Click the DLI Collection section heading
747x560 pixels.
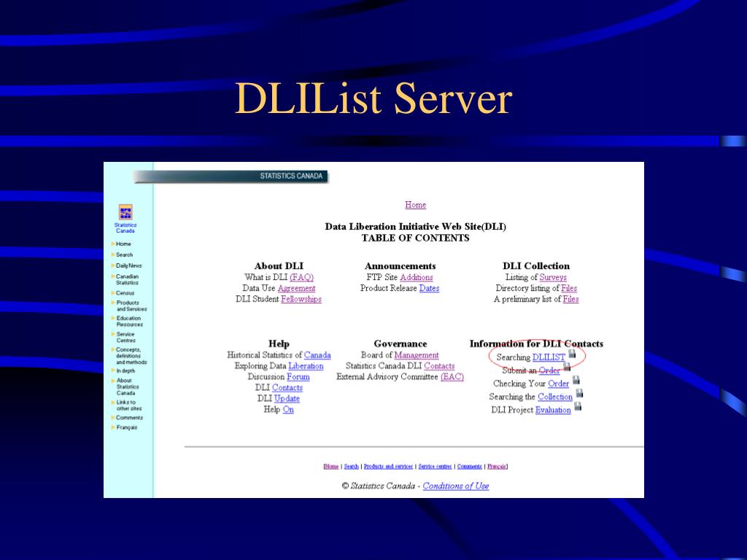pyautogui.click(x=536, y=266)
